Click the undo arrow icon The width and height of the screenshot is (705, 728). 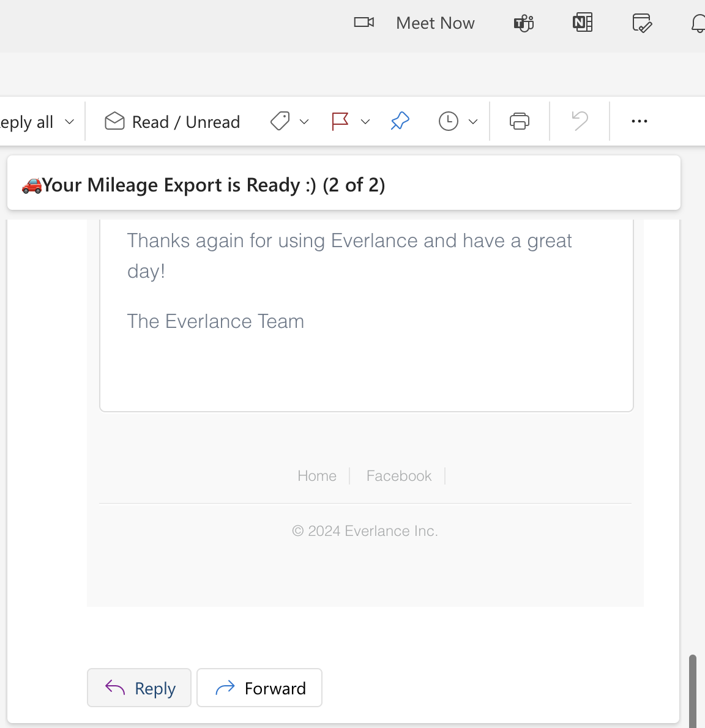click(579, 121)
